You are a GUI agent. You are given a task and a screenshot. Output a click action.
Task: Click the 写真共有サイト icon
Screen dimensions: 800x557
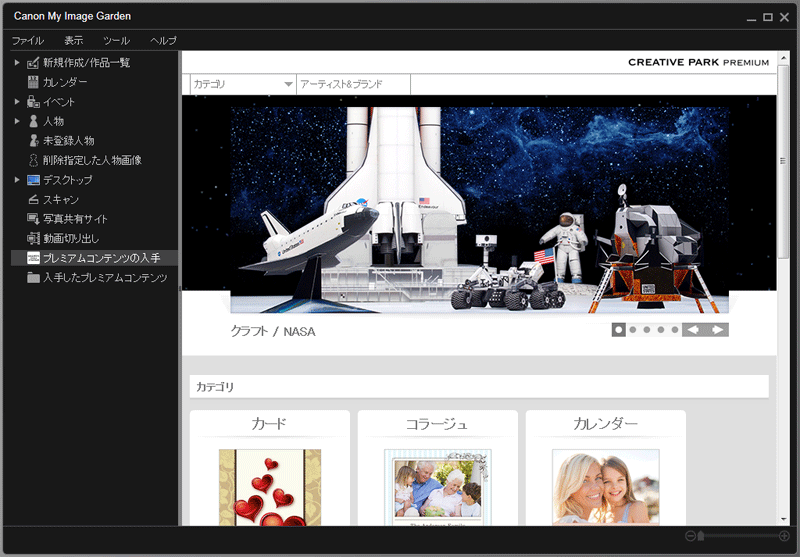pyautogui.click(x=33, y=219)
